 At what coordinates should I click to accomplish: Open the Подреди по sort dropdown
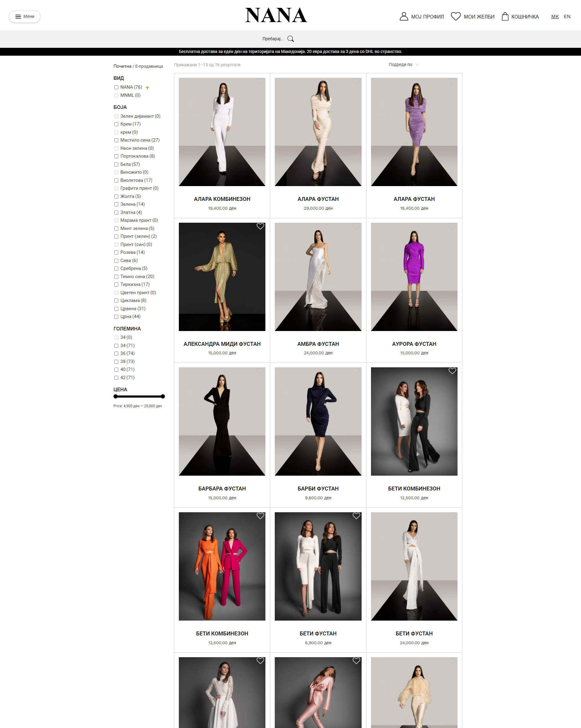(404, 64)
